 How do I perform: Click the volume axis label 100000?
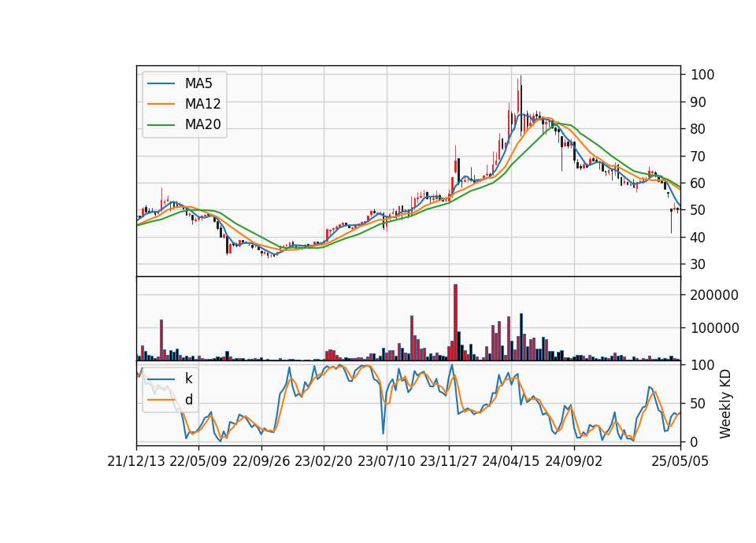tap(714, 328)
